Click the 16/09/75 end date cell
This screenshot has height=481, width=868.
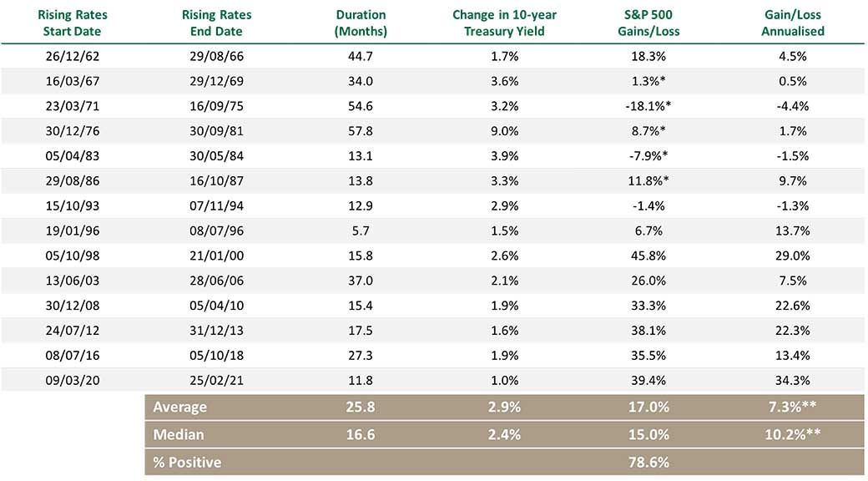[216, 106]
